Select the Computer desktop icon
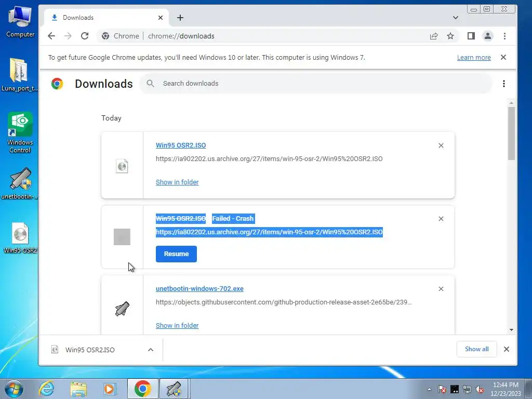532x399 pixels. (20, 22)
